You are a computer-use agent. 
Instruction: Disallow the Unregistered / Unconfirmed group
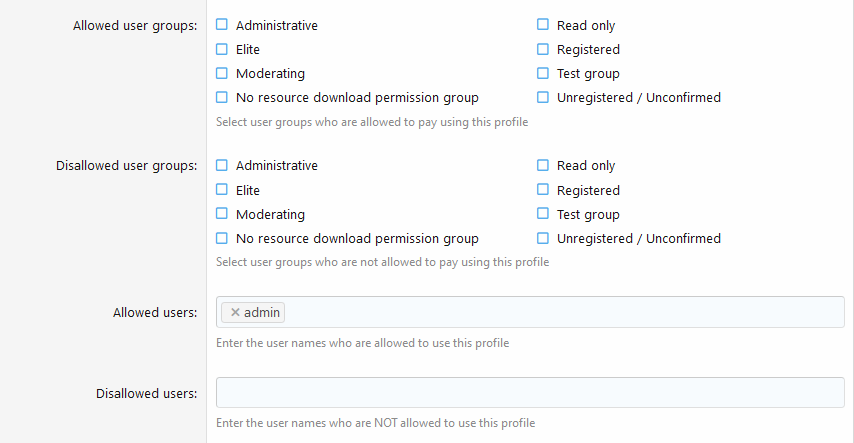543,239
